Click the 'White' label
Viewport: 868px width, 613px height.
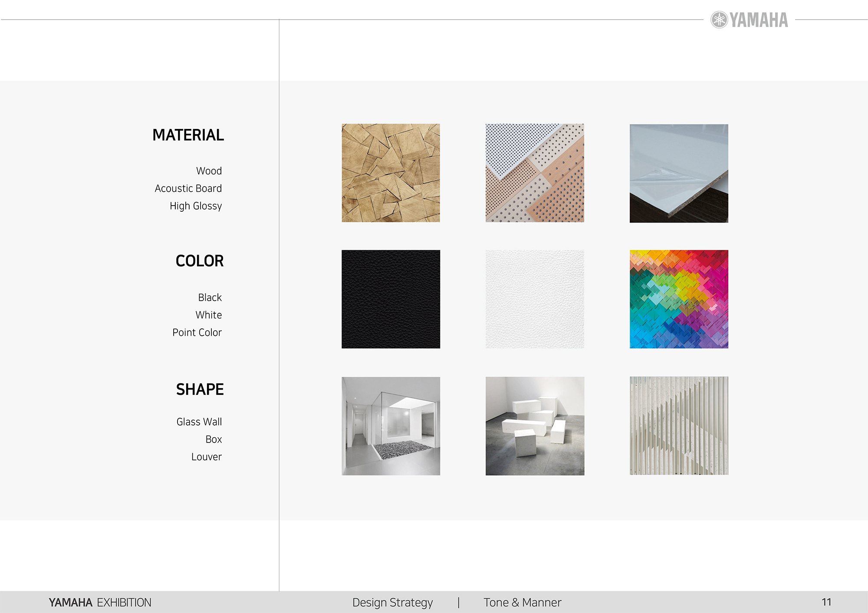208,315
